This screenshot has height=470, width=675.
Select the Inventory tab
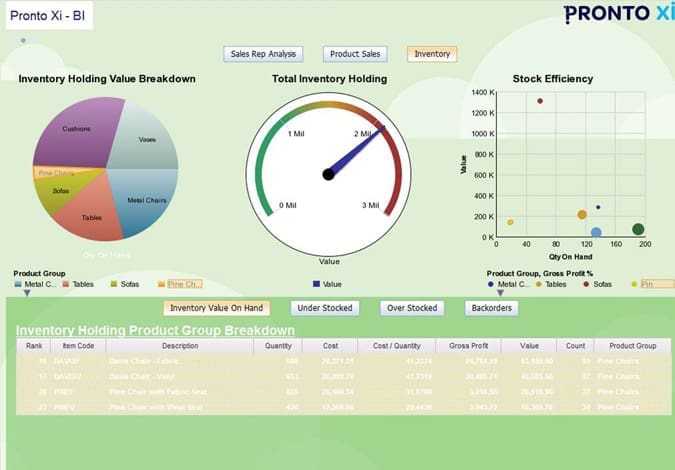point(432,54)
